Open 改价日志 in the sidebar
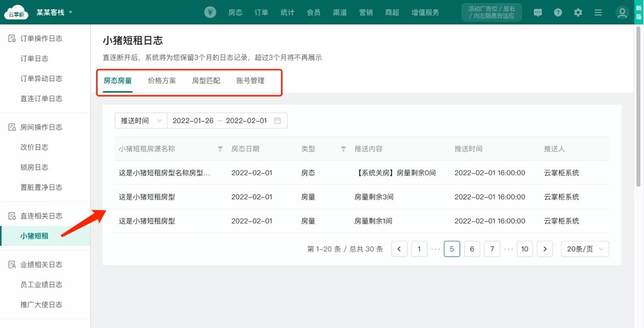 pyautogui.click(x=34, y=147)
